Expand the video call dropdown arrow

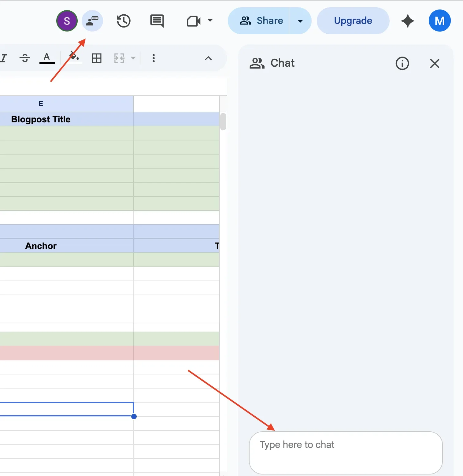click(x=210, y=21)
